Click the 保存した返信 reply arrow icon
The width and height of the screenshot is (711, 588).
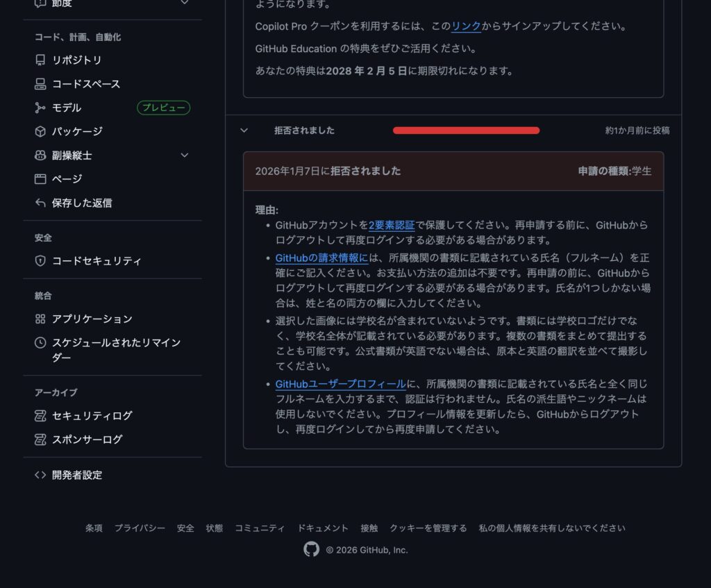40,203
